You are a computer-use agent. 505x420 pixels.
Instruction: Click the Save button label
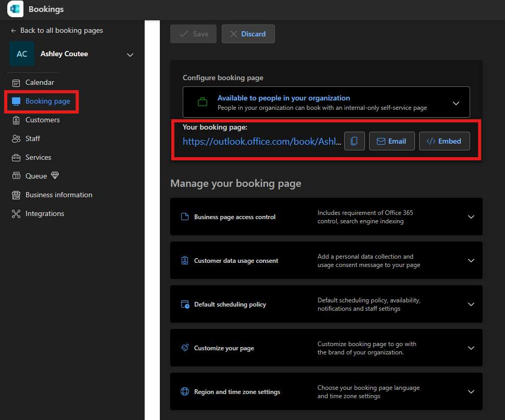(x=200, y=34)
